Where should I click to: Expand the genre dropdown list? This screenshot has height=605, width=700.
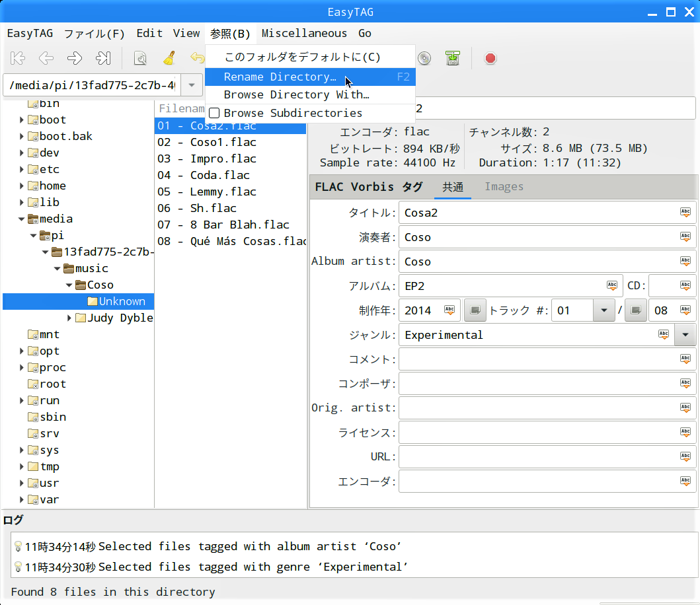coord(685,335)
